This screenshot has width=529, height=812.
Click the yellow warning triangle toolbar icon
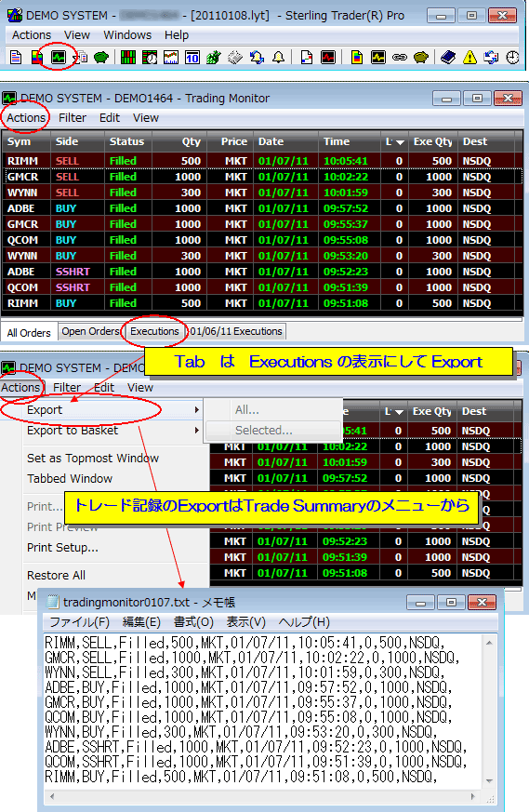(469, 57)
